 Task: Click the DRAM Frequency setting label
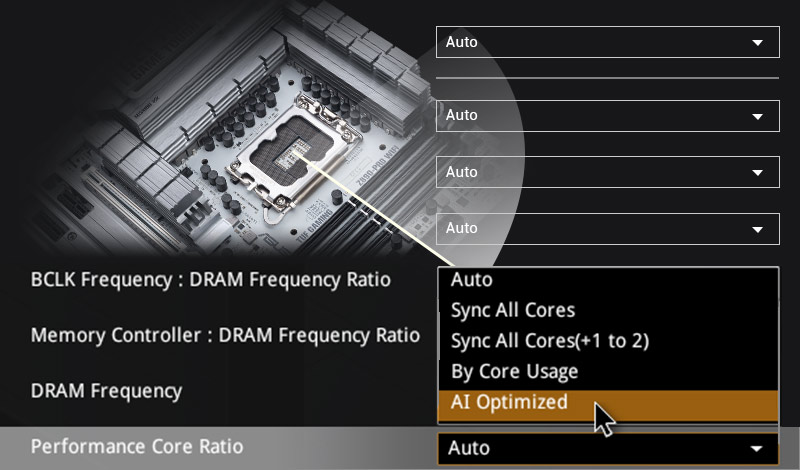107,391
